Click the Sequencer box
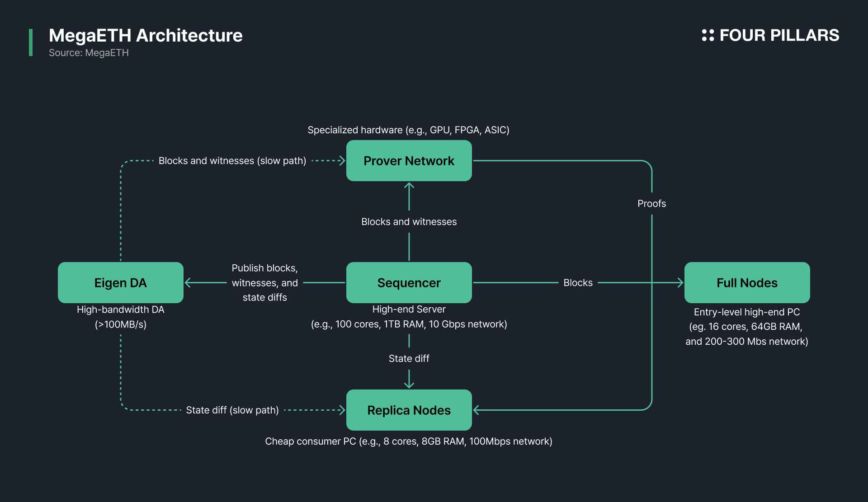Screen dimensions: 868x502 point(409,282)
